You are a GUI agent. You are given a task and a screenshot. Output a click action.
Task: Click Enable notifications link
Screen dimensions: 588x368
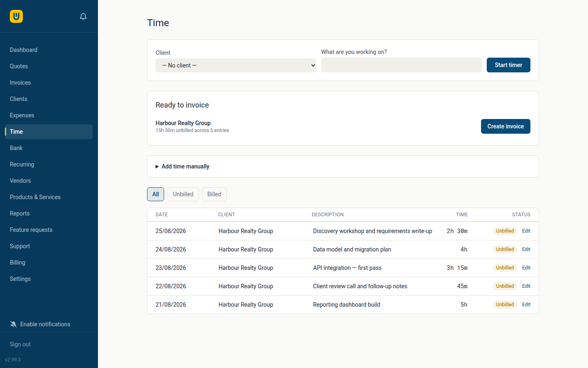coord(45,324)
